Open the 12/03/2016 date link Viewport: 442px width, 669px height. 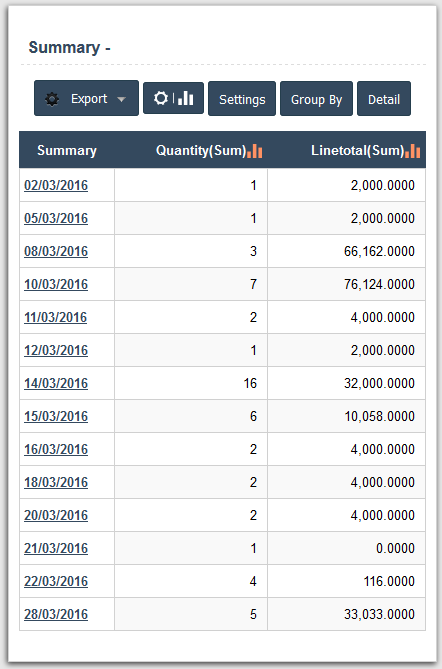click(x=56, y=350)
